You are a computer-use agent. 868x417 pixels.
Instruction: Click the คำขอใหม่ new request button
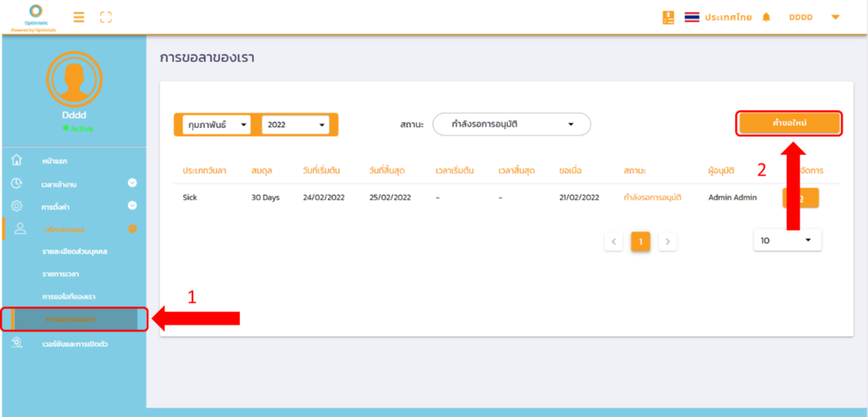click(x=789, y=124)
